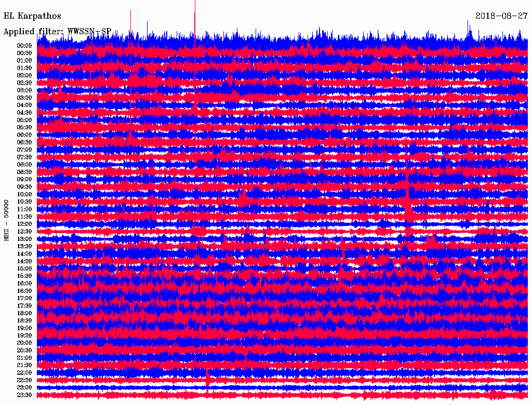Click the 06:30 time label

24,142
